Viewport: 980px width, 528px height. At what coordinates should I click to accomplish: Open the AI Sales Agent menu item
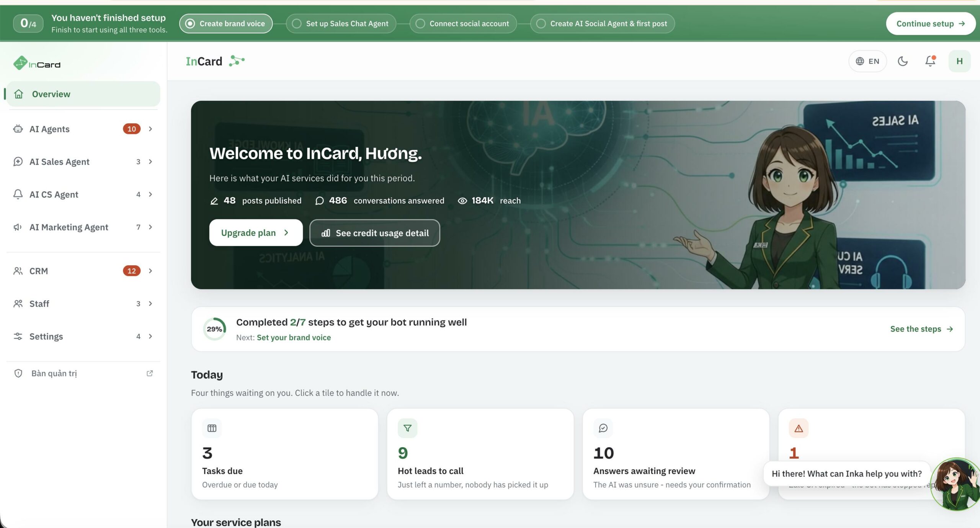click(x=83, y=162)
